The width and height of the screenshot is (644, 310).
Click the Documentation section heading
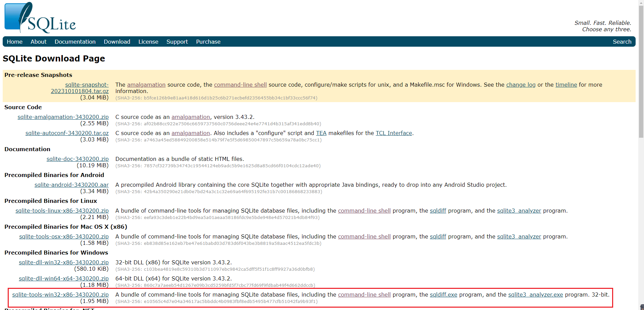[x=28, y=149]
